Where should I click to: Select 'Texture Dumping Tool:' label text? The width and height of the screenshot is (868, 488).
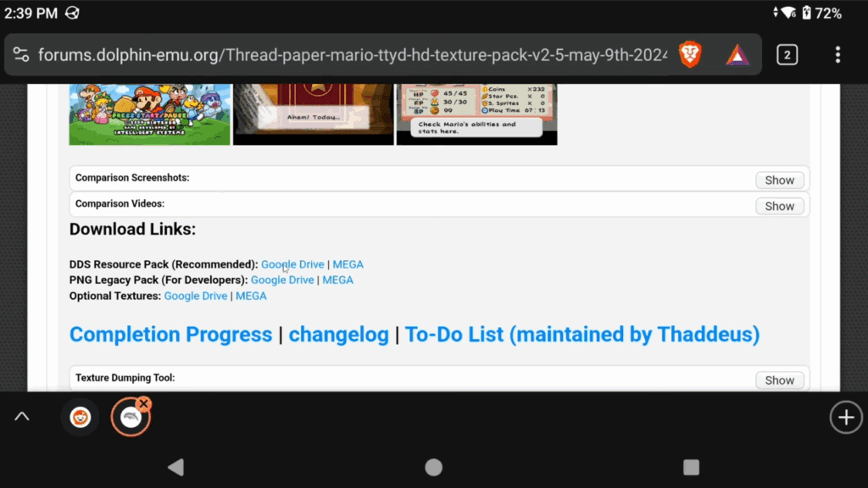click(125, 378)
